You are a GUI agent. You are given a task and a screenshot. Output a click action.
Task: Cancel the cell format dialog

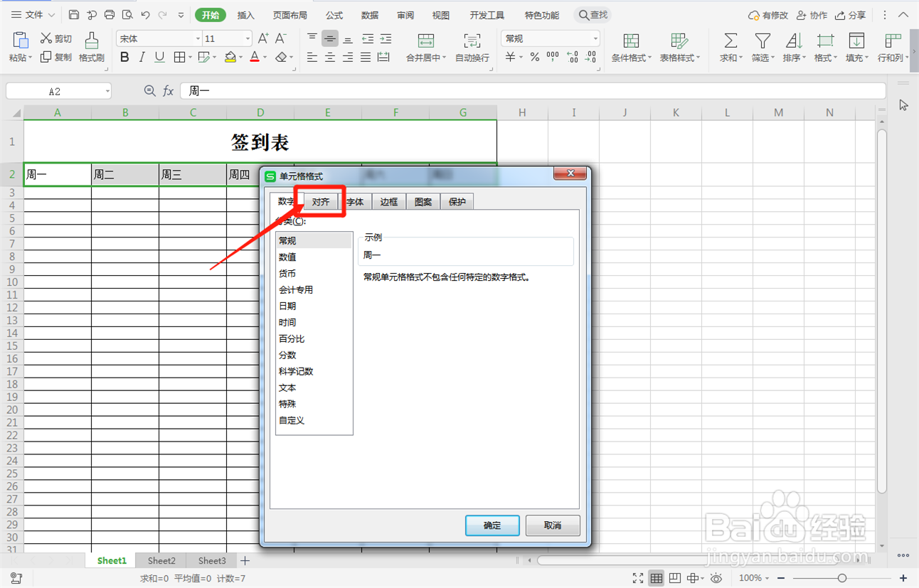553,525
